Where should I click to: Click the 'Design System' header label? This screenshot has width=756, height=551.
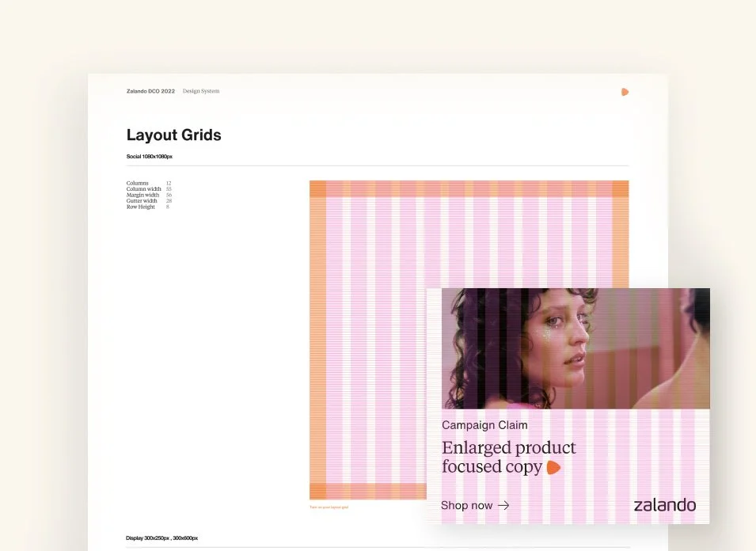201,90
